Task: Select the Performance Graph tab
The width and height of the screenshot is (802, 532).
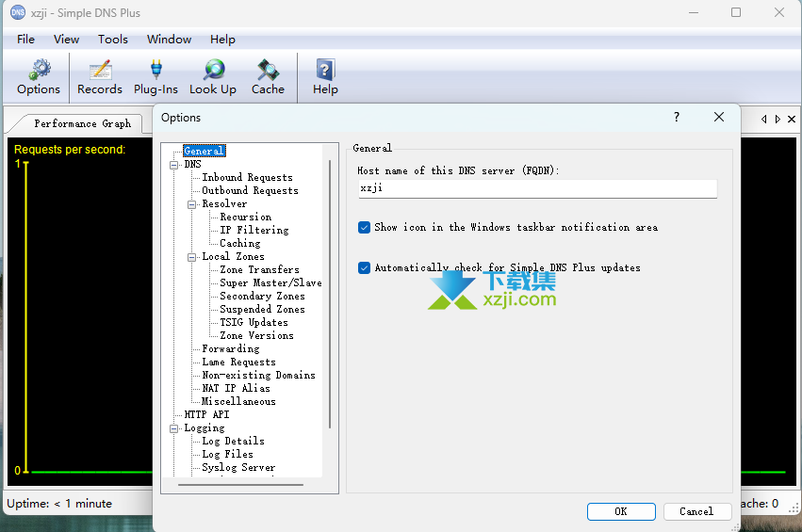Action: pos(82,123)
